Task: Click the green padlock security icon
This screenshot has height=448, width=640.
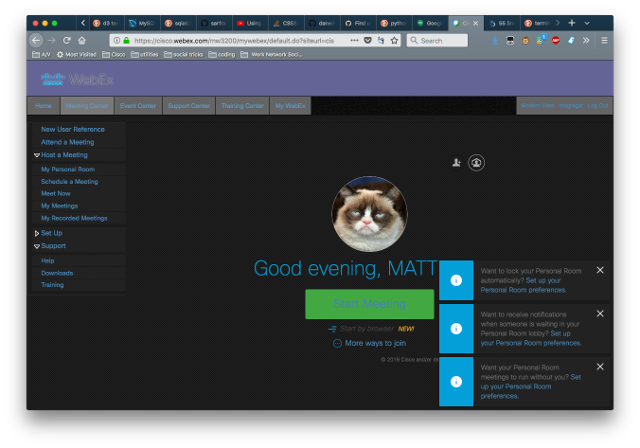Action: [x=126, y=40]
